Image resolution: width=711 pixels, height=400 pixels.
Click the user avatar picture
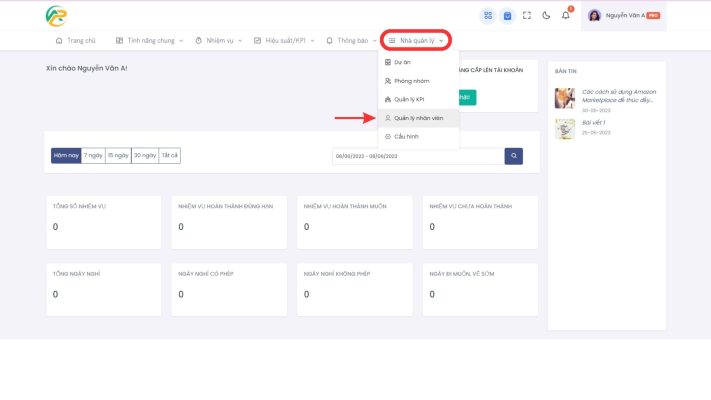click(x=594, y=15)
